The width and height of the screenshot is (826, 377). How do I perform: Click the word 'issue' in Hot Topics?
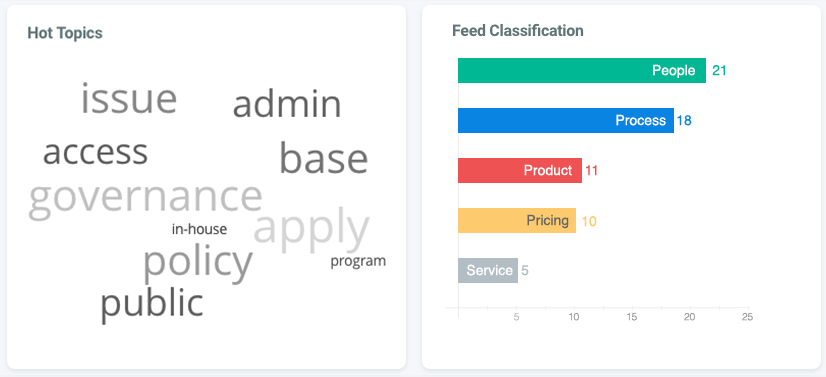129,99
